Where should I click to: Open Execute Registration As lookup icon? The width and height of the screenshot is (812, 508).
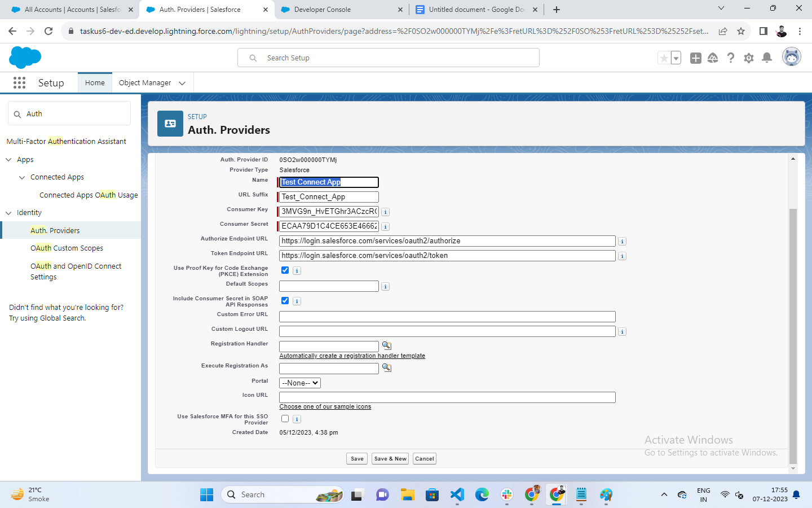pyautogui.click(x=387, y=367)
